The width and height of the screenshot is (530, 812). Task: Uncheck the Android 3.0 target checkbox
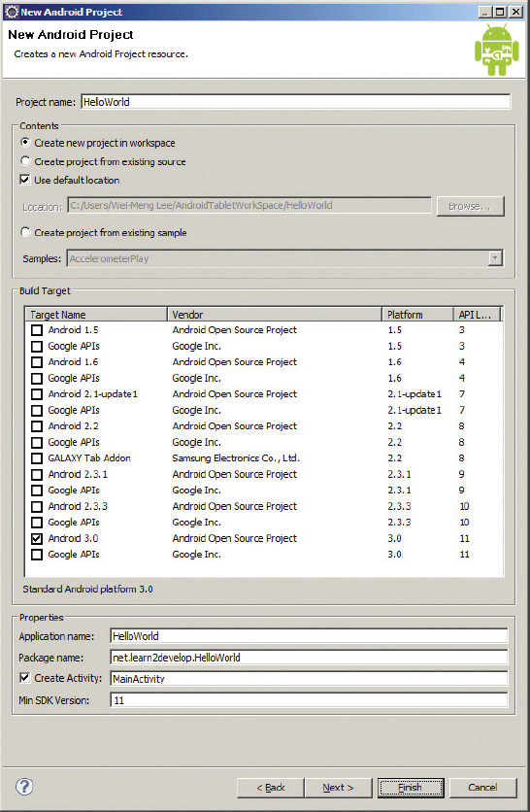[x=37, y=538]
